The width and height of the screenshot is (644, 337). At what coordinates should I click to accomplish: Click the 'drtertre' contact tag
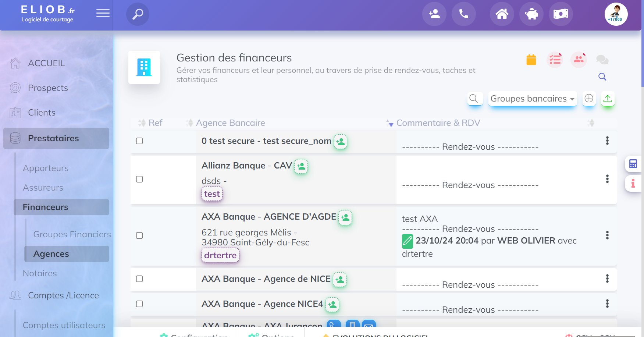coord(220,255)
